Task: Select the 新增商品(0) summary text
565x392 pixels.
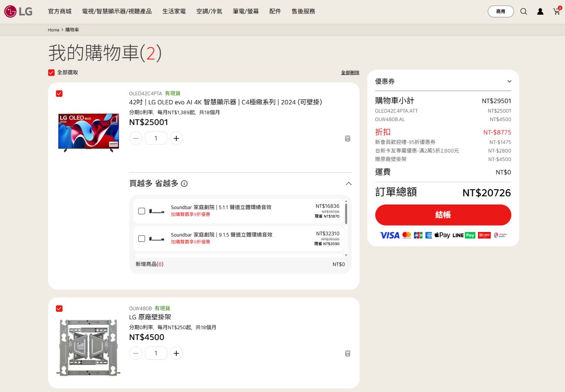Action: pos(150,264)
